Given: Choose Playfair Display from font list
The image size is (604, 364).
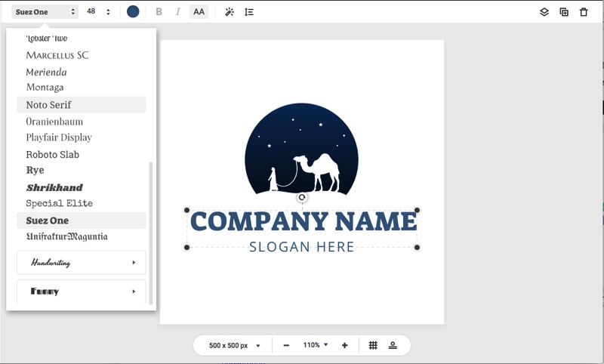Looking at the screenshot, I should tap(59, 137).
